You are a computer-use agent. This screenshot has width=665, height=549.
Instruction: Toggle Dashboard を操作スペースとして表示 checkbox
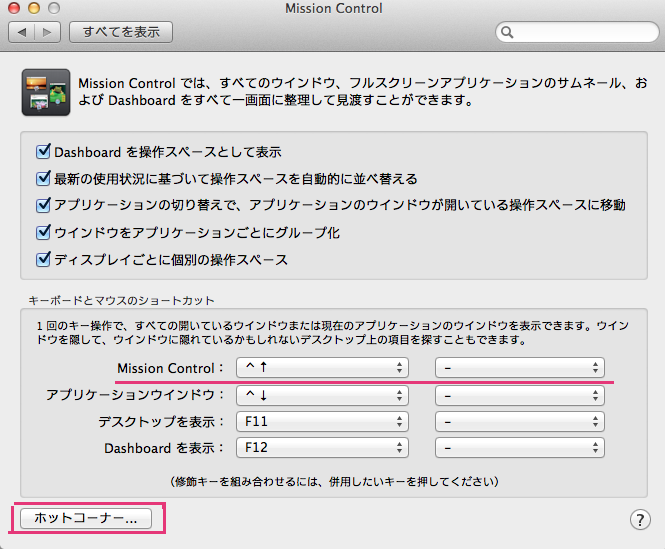click(43, 151)
